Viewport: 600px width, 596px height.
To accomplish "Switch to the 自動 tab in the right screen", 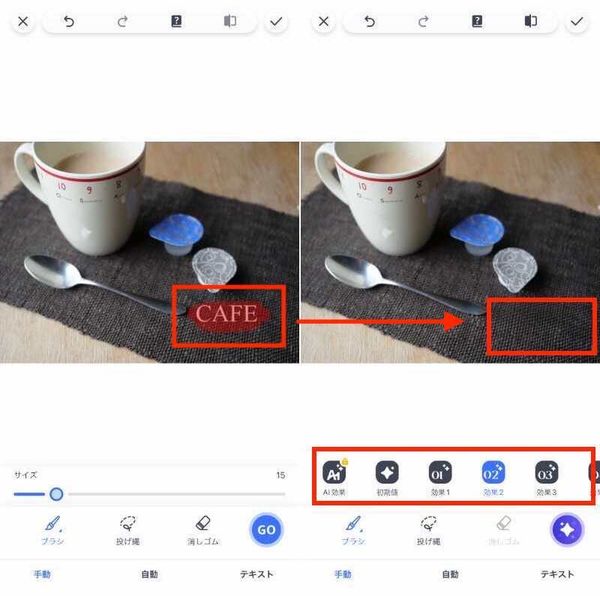I will click(450, 574).
